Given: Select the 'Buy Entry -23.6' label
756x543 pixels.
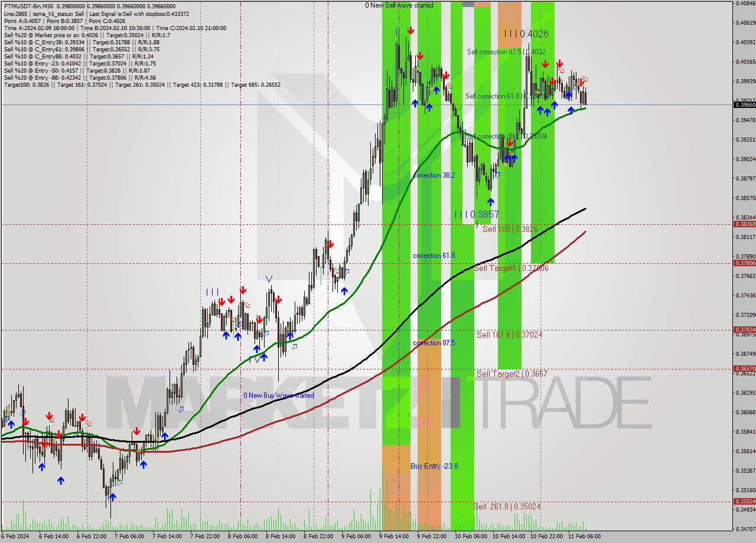Looking at the screenshot, I should (434, 466).
